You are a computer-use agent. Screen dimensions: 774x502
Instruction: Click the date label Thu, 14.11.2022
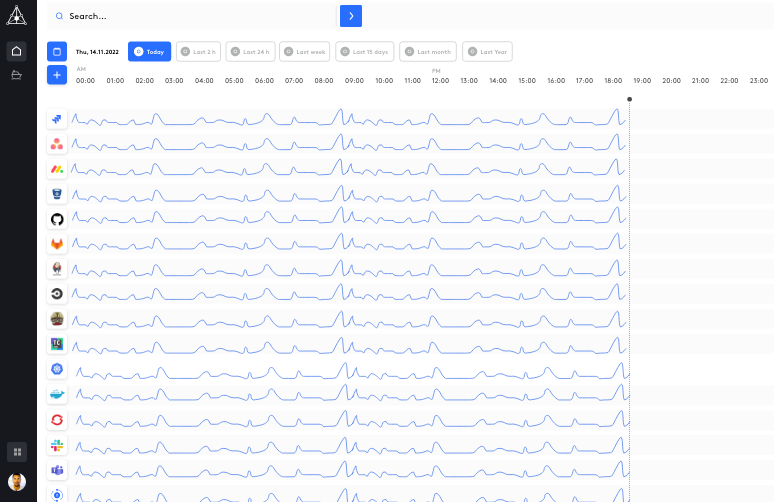tap(97, 52)
